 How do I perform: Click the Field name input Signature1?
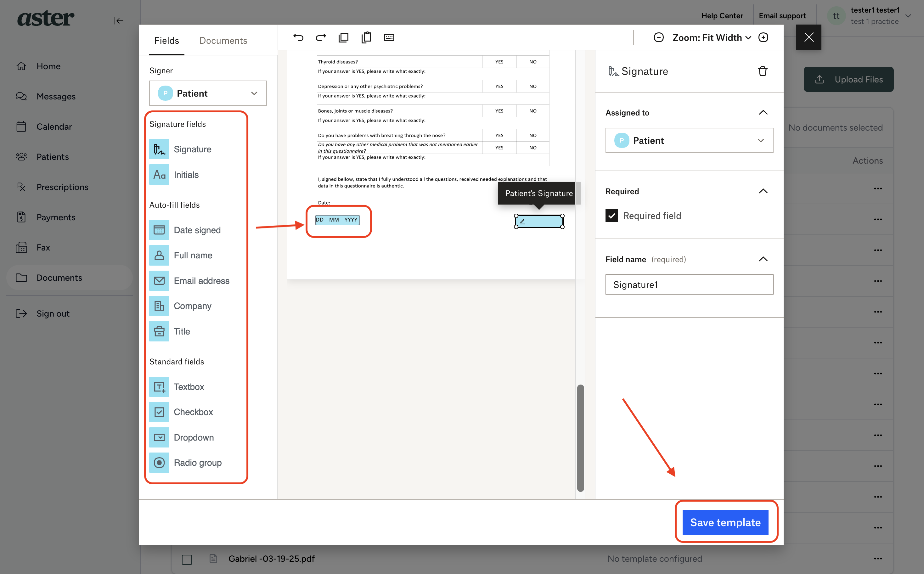coord(689,284)
